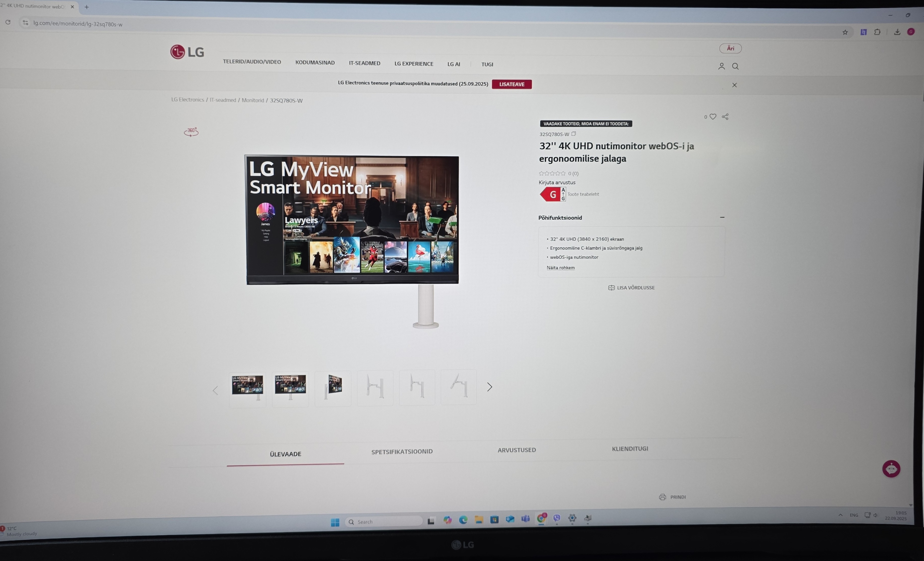
Task: Toggle the Äri business mode button
Action: (x=730, y=48)
